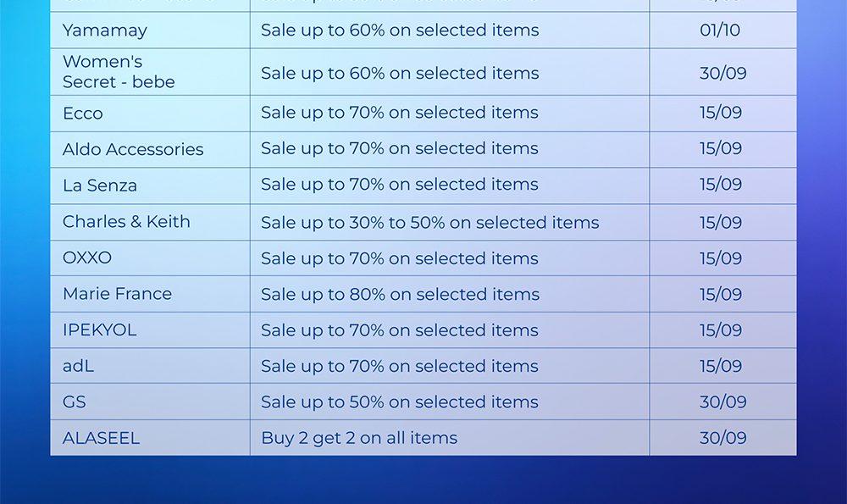
Task: Select the ALASEEL brand cell
Action: click(101, 438)
